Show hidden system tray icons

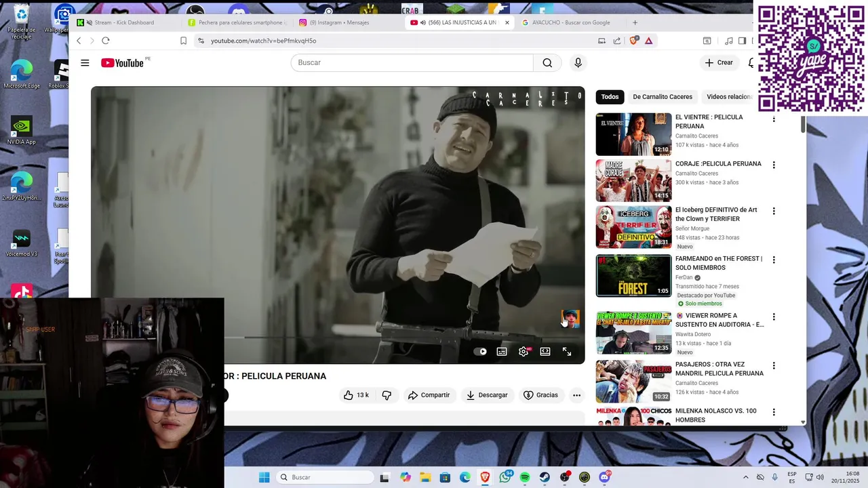point(746,477)
